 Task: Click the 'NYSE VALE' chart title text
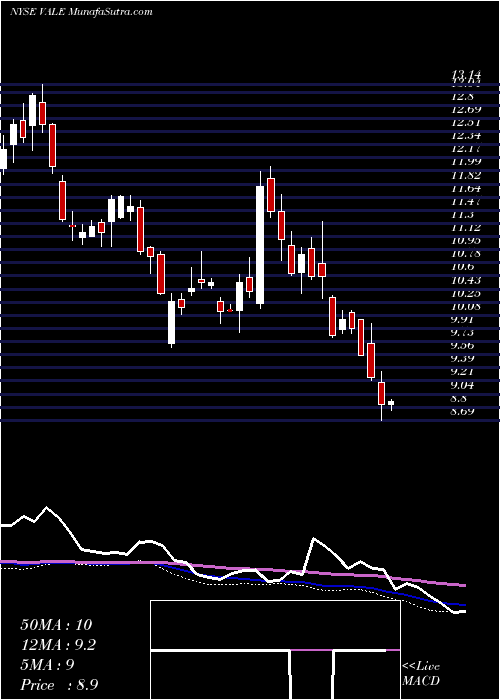[80, 12]
